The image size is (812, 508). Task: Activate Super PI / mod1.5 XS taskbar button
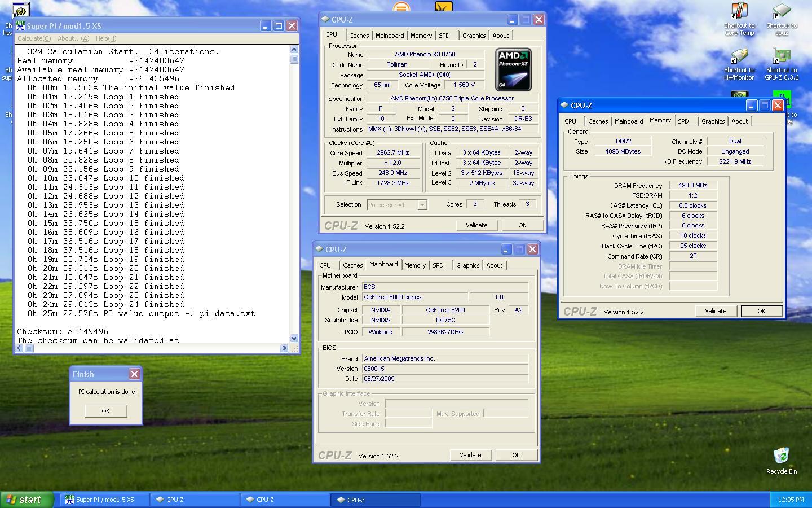pos(104,500)
